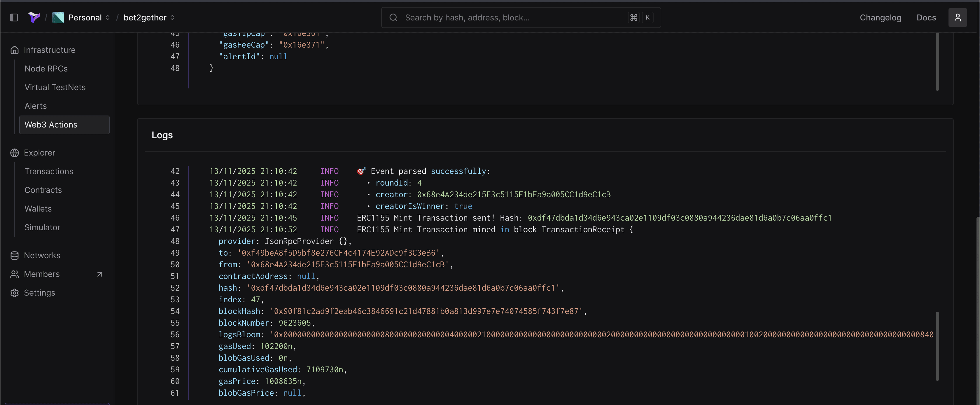Viewport: 980px width, 405px height.
Task: Click the Personal account avatar icon
Action: [x=58, y=18]
